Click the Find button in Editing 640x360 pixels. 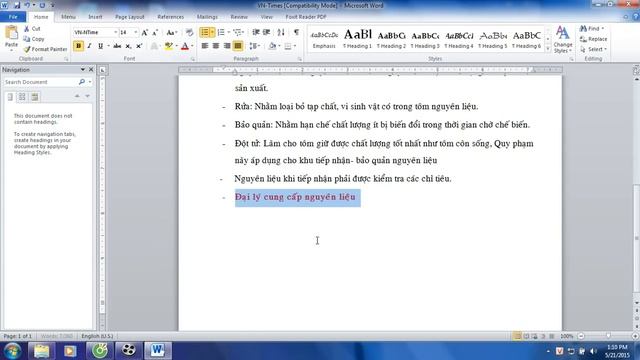click(592, 29)
